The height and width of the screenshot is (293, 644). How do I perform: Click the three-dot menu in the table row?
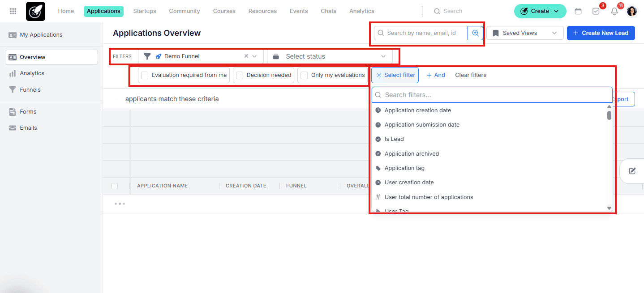[x=120, y=204]
